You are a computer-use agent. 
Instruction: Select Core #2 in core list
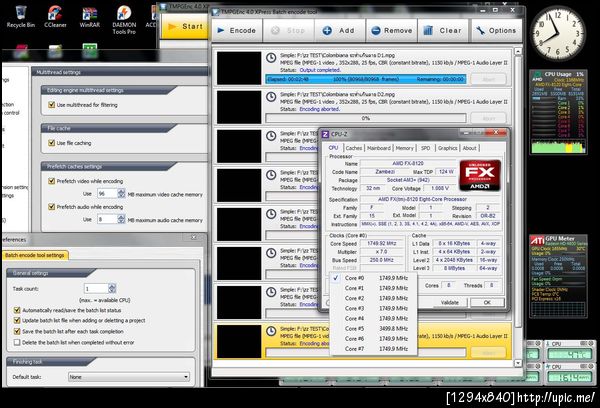pyautogui.click(x=373, y=298)
